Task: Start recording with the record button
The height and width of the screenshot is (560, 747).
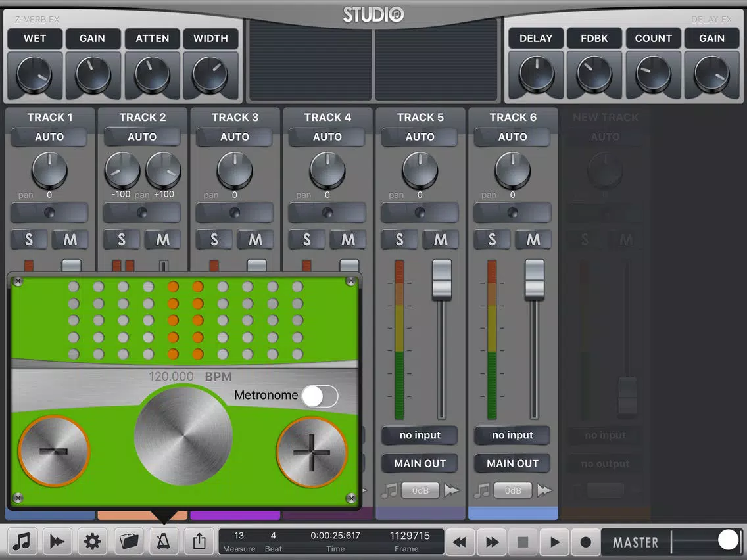Action: [585, 542]
